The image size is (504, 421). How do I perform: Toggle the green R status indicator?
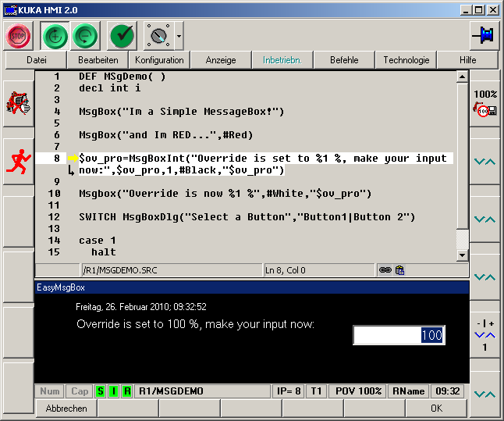click(x=125, y=391)
